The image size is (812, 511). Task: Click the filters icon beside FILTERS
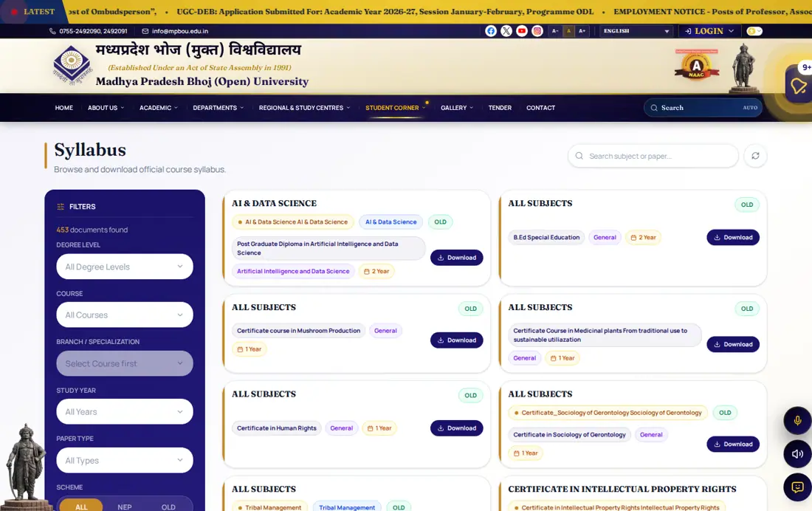point(61,207)
